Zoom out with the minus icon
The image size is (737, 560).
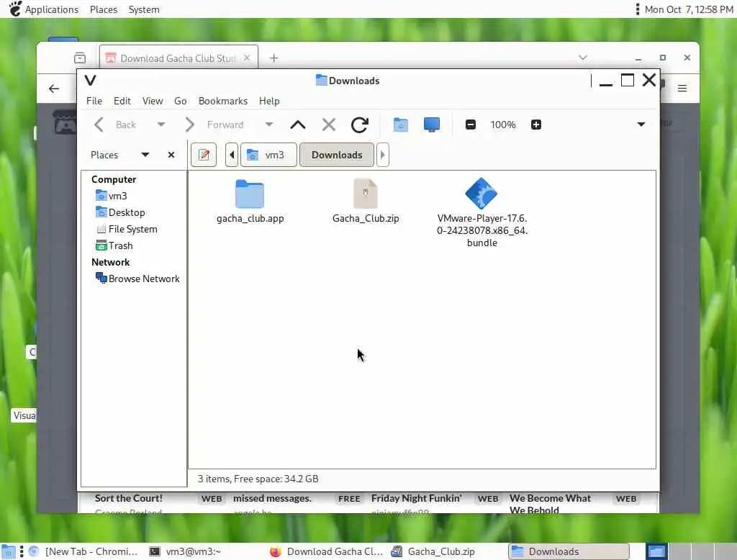(471, 125)
